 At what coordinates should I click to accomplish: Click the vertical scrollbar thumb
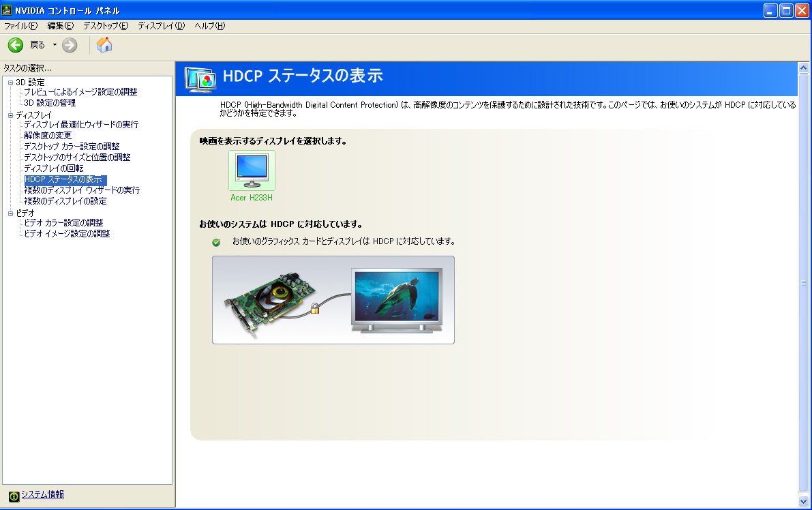[x=803, y=283]
